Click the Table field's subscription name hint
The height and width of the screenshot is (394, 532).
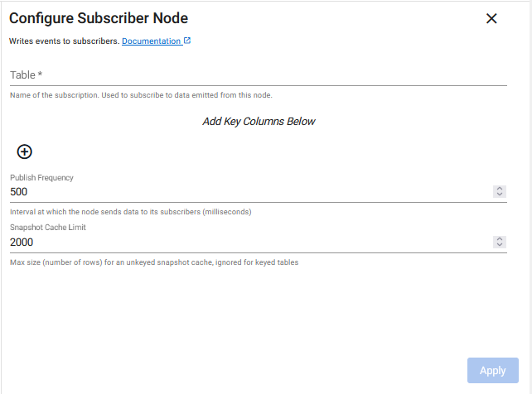[141, 95]
